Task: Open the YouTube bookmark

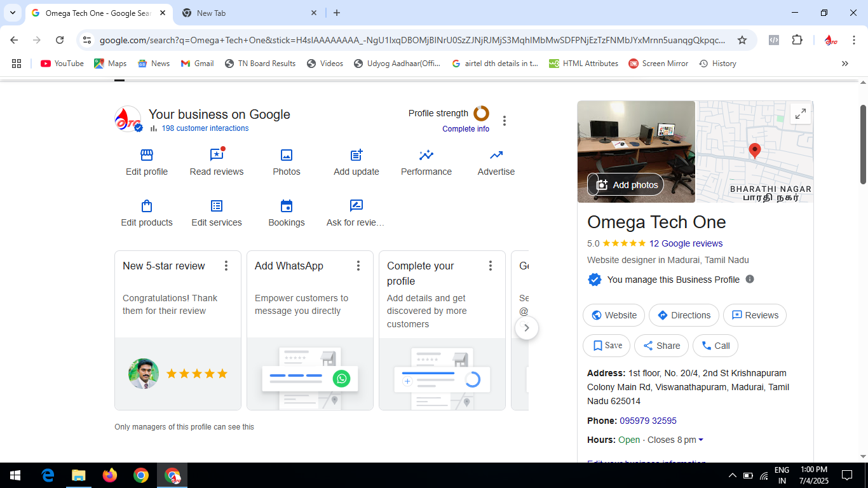Action: click(62, 64)
